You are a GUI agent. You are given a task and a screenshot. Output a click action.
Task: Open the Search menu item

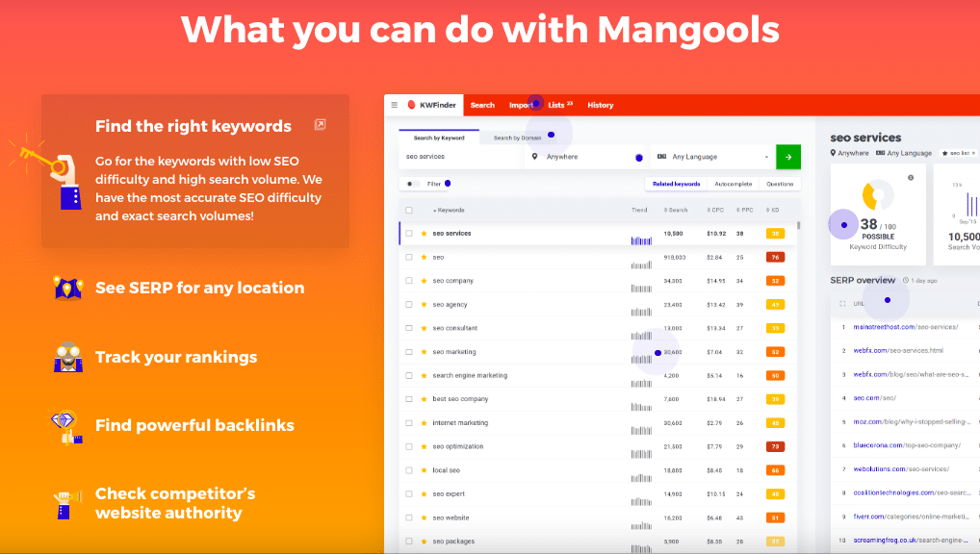(x=482, y=105)
